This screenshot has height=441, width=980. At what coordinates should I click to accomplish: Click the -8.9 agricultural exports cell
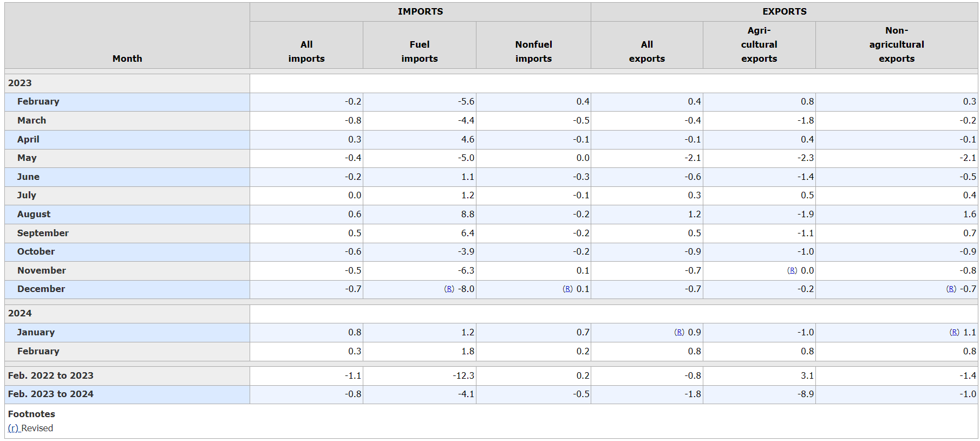[806, 394]
